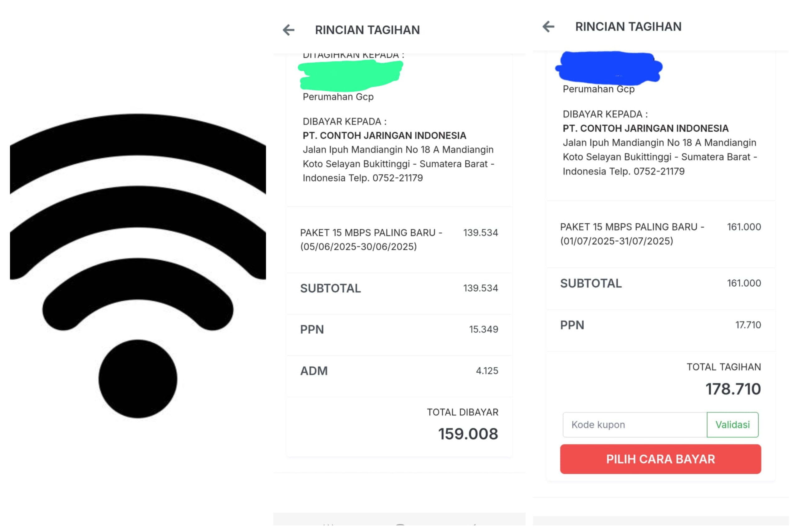This screenshot has height=532, width=799.
Task: Click Perumahan Gcp below the blue scribble
Action: pos(598,89)
